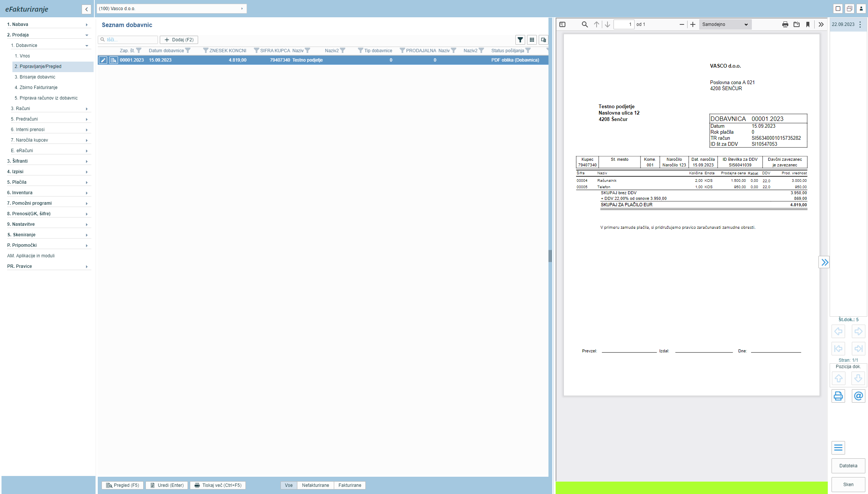Expand the 5. Predračuni submenu
The width and height of the screenshot is (868, 494).
(51, 119)
